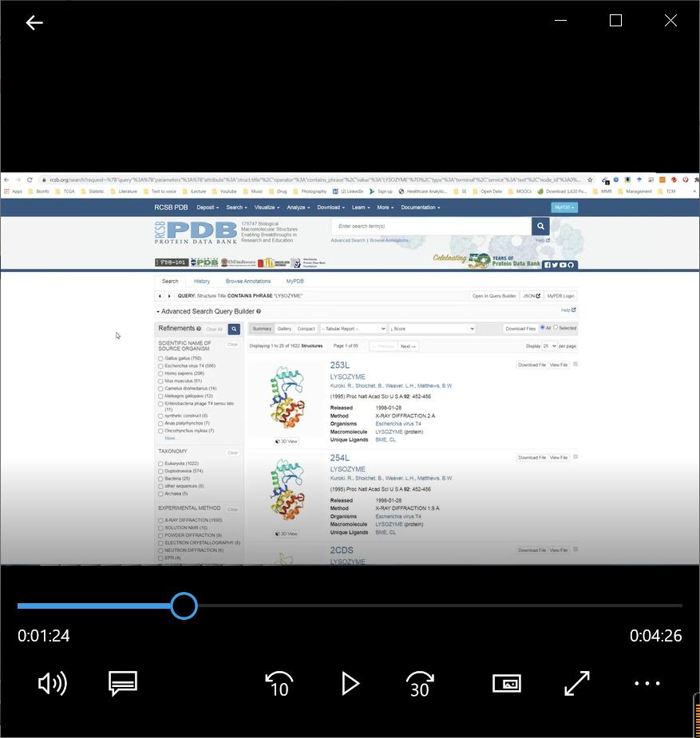Screen dimensions: 700x738
Task: Enable the X-RAY DIFFRACTION method filter
Action: [160, 520]
